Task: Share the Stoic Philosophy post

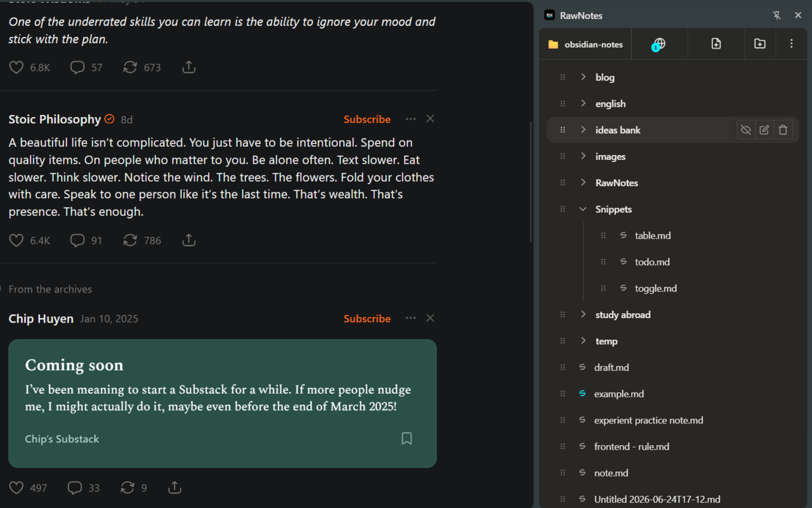Action: 188,240
